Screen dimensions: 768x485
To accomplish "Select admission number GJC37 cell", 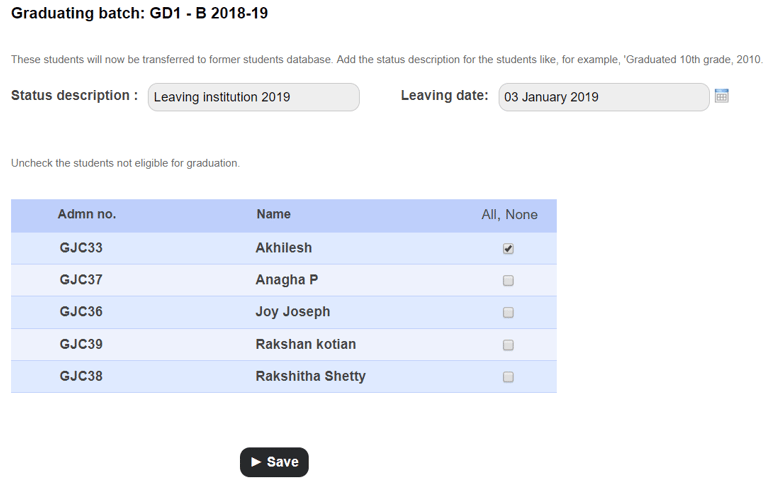I will click(81, 280).
